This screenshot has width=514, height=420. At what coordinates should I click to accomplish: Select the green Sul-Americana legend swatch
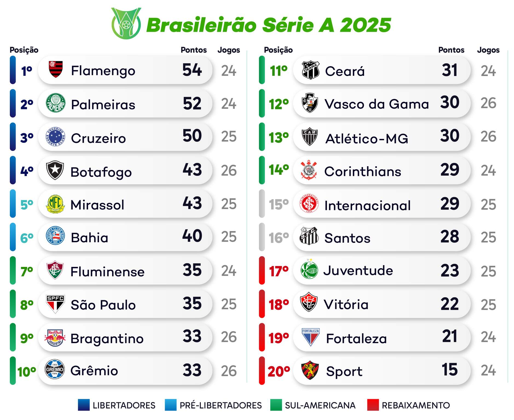[x=276, y=405]
